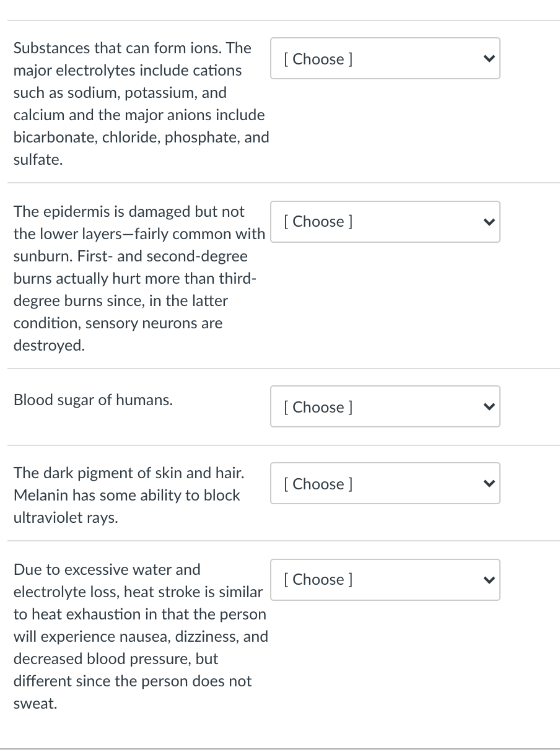Click '[ Choose ]' label in the first row
The image size is (560, 752).
click(318, 59)
